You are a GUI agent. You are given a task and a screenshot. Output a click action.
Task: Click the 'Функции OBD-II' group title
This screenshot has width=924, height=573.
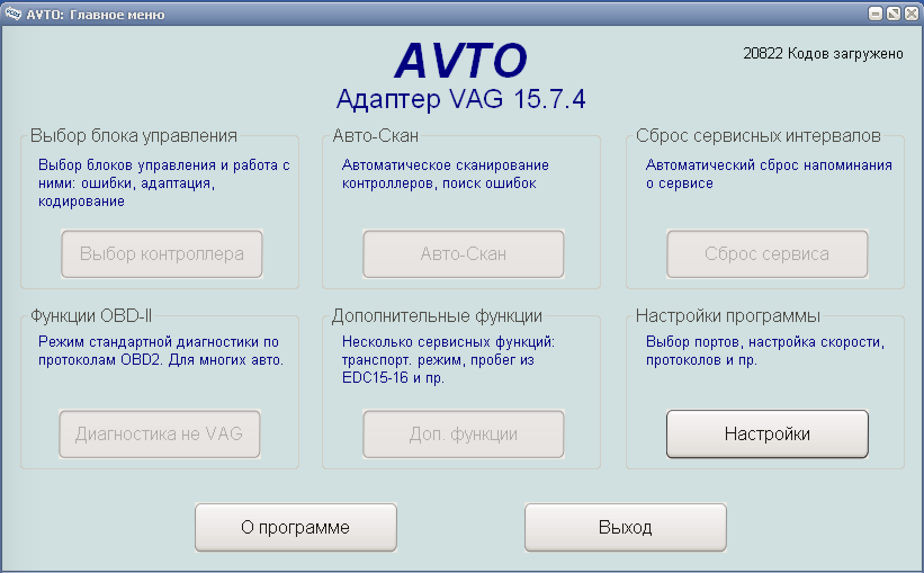pos(91,316)
